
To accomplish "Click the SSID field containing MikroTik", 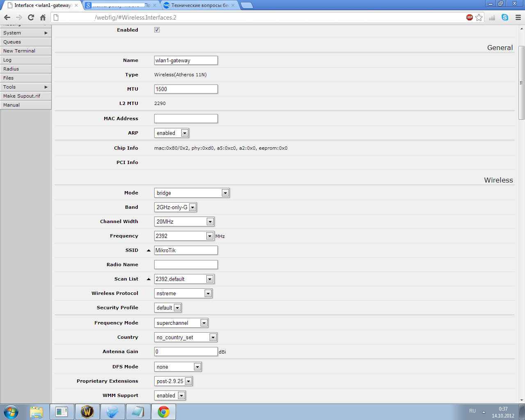I will [x=186, y=250].
